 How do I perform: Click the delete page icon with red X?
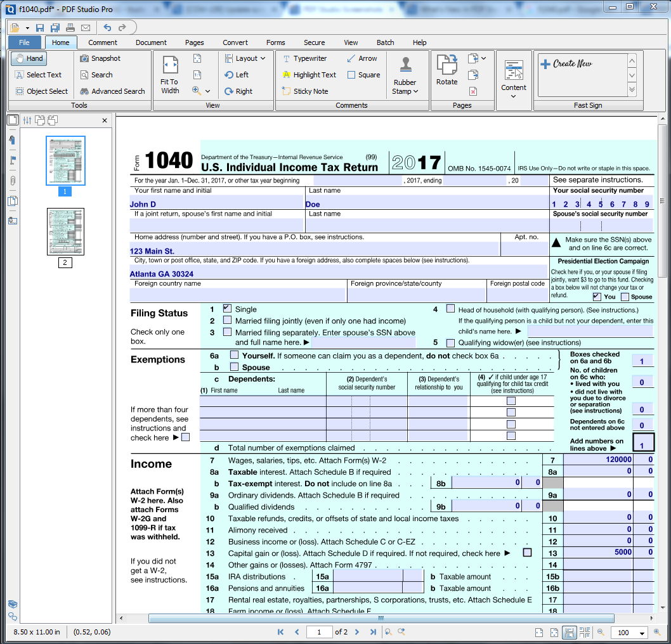(x=473, y=91)
